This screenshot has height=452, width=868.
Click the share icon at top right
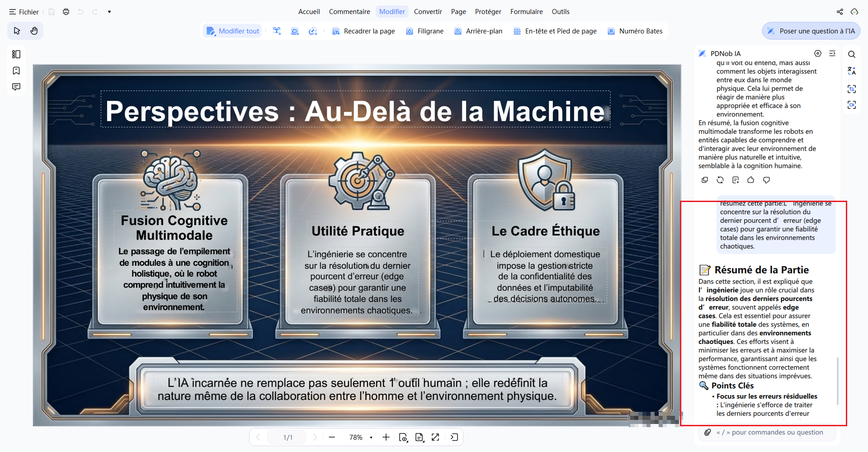[x=840, y=12]
